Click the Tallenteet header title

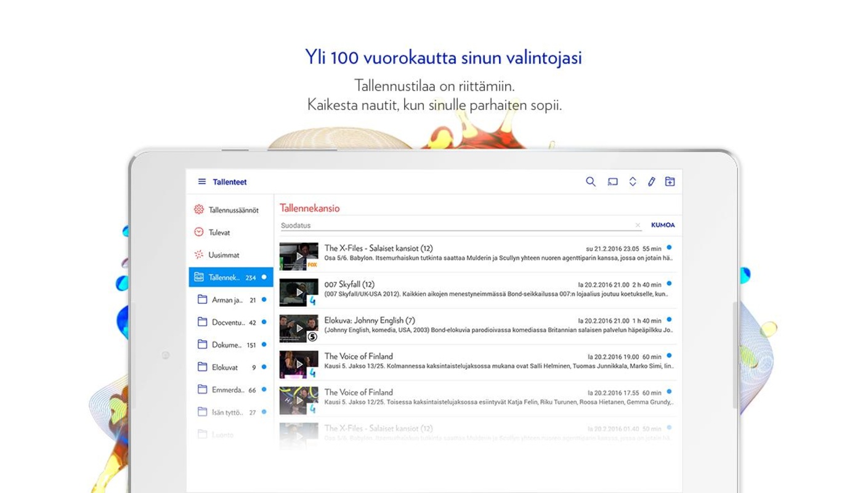(230, 182)
